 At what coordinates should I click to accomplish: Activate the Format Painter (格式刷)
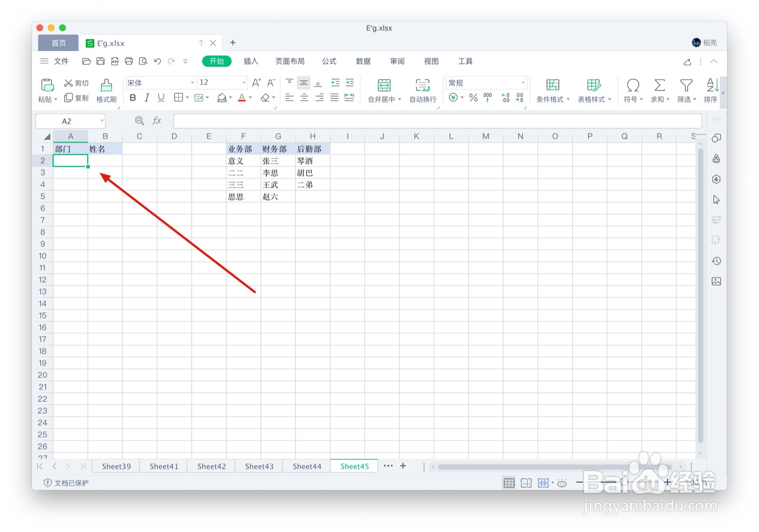pyautogui.click(x=106, y=91)
